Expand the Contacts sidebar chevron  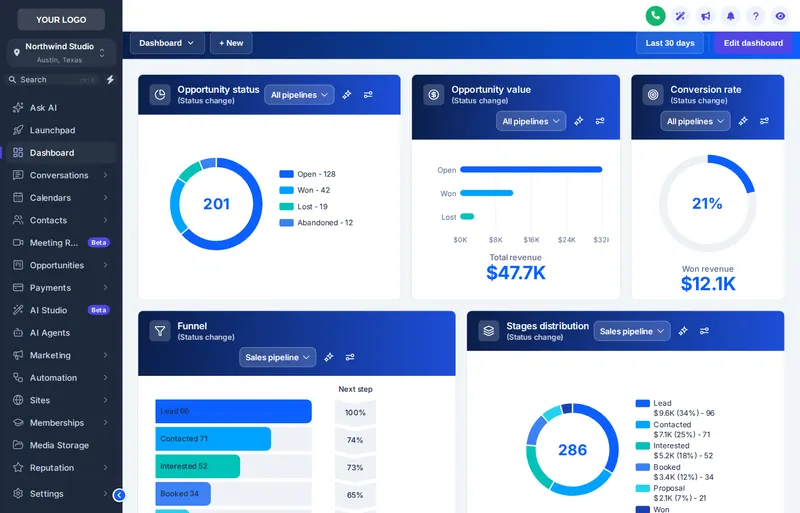[x=105, y=220]
